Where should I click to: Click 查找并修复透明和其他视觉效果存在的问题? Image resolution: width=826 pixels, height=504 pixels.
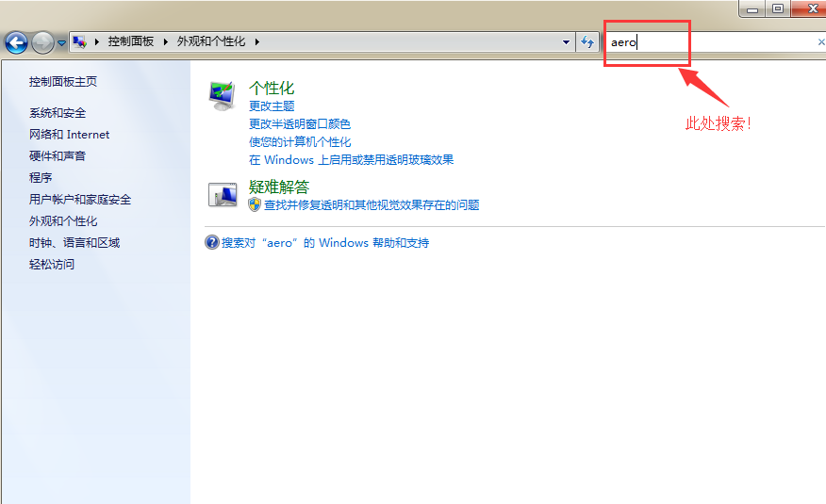pos(372,204)
